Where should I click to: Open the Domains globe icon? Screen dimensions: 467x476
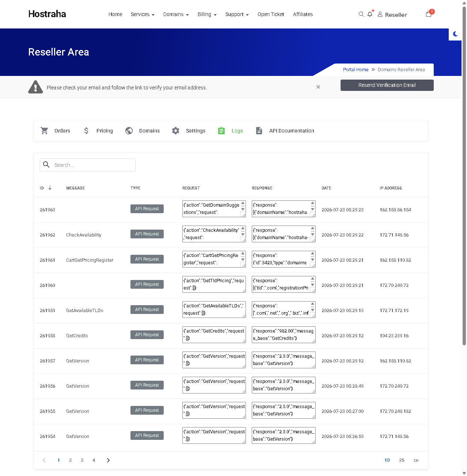129,131
